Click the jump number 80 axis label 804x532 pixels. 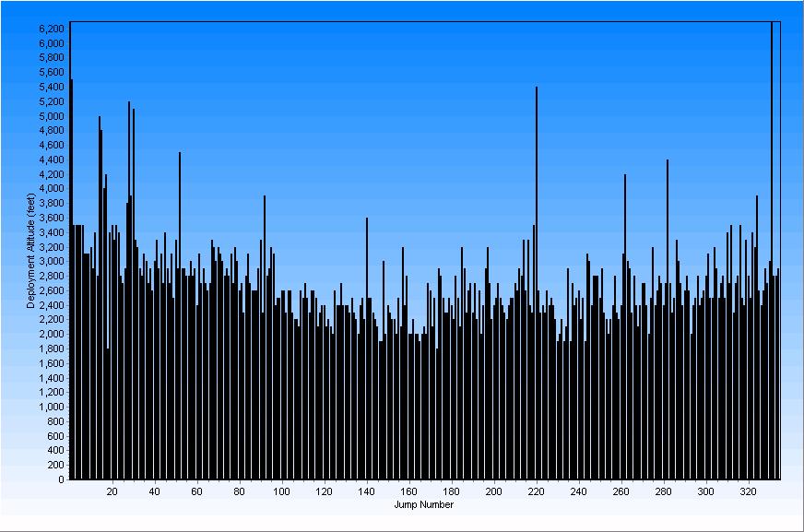click(239, 492)
